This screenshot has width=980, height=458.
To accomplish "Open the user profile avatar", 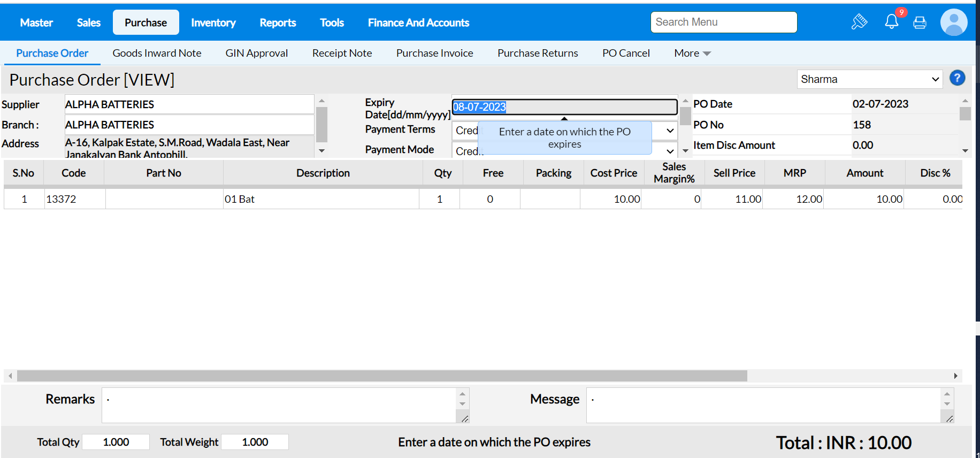I will (953, 22).
